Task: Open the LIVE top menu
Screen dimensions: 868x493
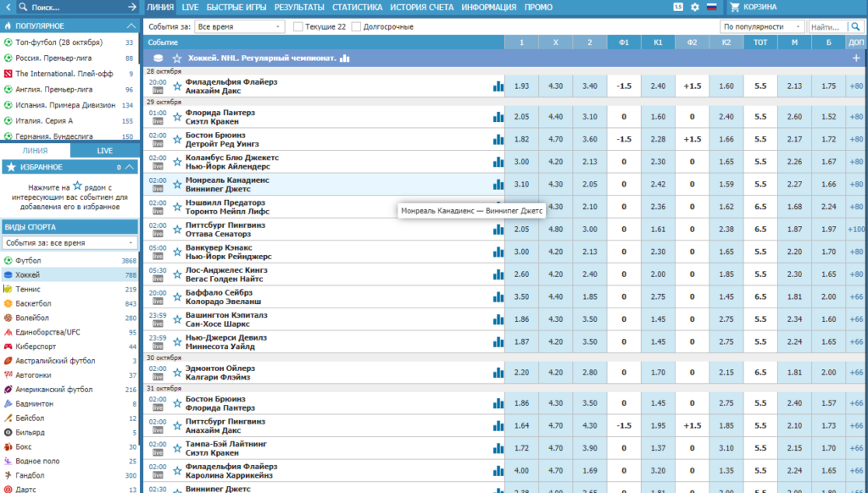Action: click(x=190, y=7)
